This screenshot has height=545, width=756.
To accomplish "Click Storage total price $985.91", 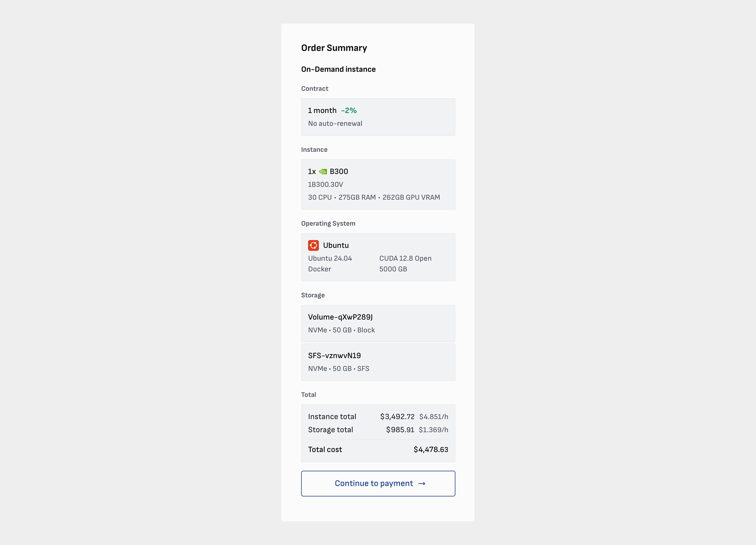I will (x=400, y=430).
